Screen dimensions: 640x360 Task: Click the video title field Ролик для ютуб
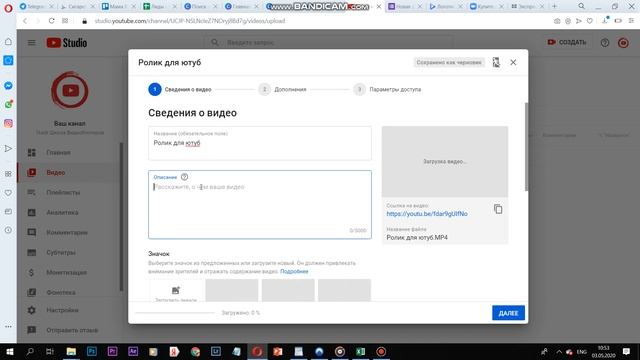click(260, 143)
